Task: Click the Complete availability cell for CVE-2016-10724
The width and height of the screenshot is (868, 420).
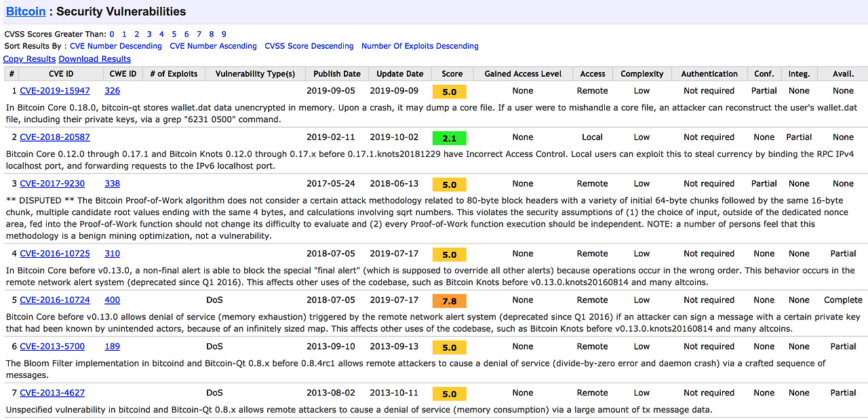Action: [844, 300]
